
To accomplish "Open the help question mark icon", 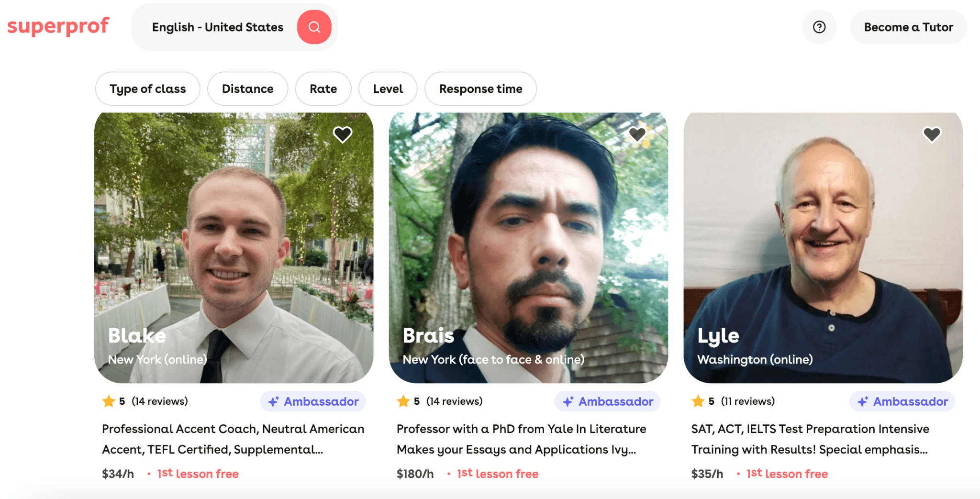I will [x=819, y=27].
